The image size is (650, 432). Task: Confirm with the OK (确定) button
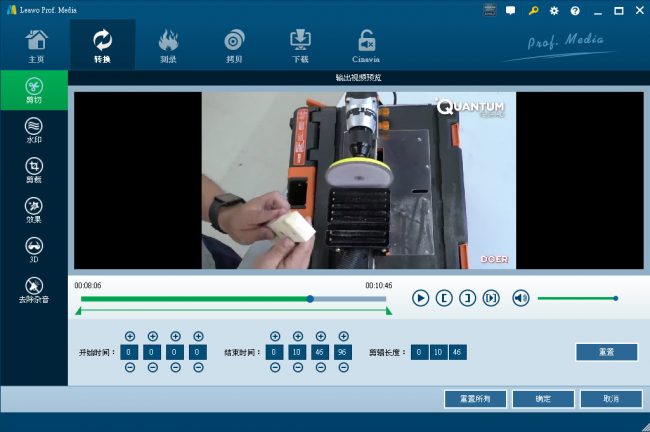[543, 399]
